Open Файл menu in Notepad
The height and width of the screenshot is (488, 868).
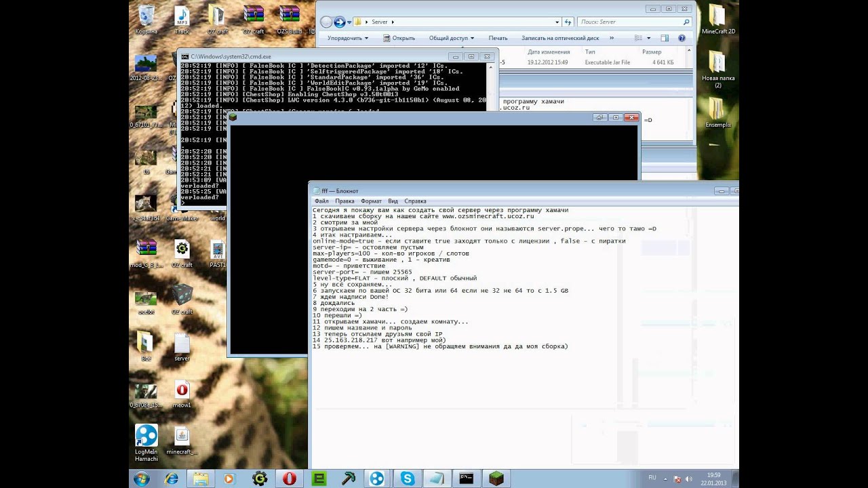321,201
